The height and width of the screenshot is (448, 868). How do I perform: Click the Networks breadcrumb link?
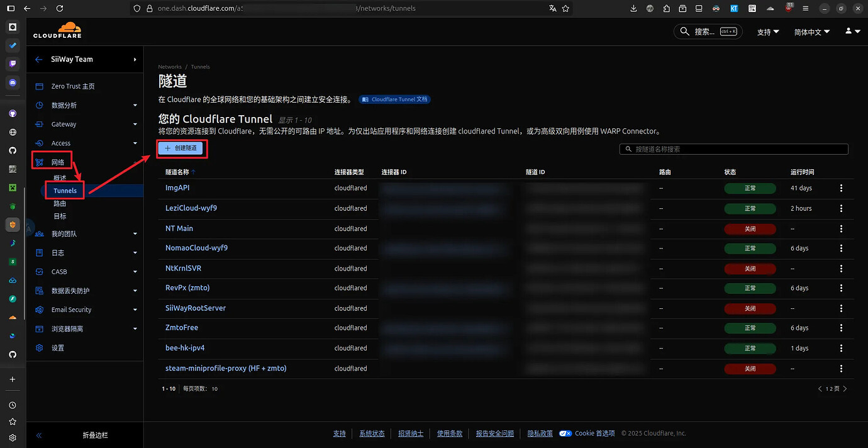point(170,67)
